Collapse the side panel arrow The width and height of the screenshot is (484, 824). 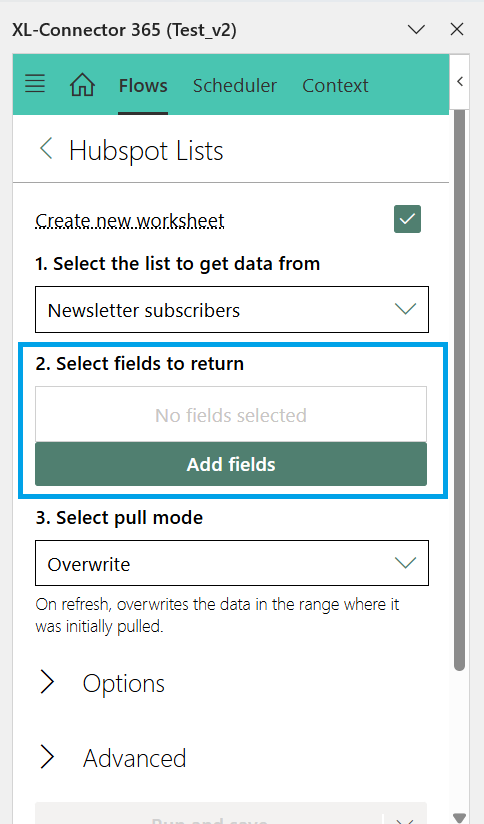point(460,81)
